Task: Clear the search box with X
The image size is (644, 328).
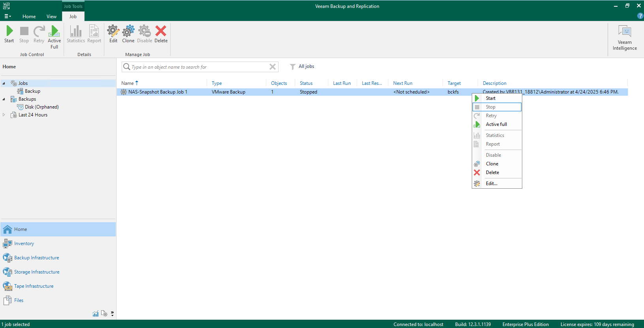Action: click(273, 67)
